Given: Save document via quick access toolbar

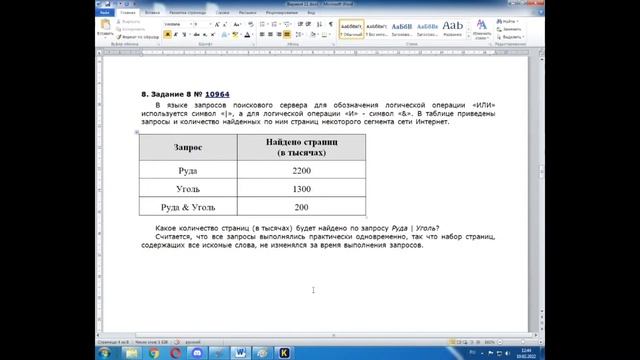Looking at the screenshot, I should click(x=108, y=4).
